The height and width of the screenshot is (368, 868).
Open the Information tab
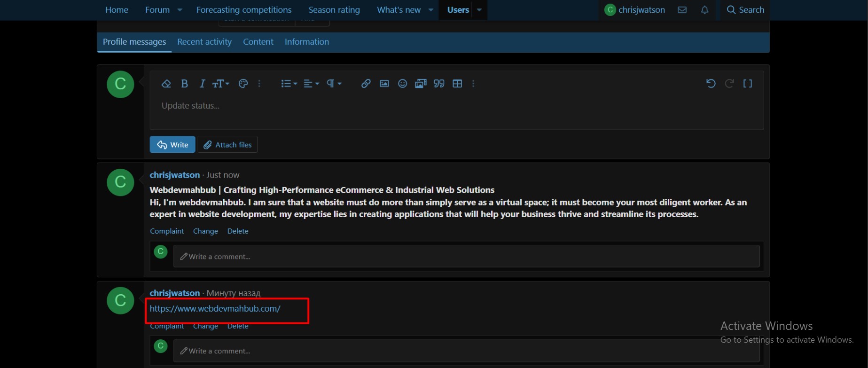pyautogui.click(x=307, y=42)
